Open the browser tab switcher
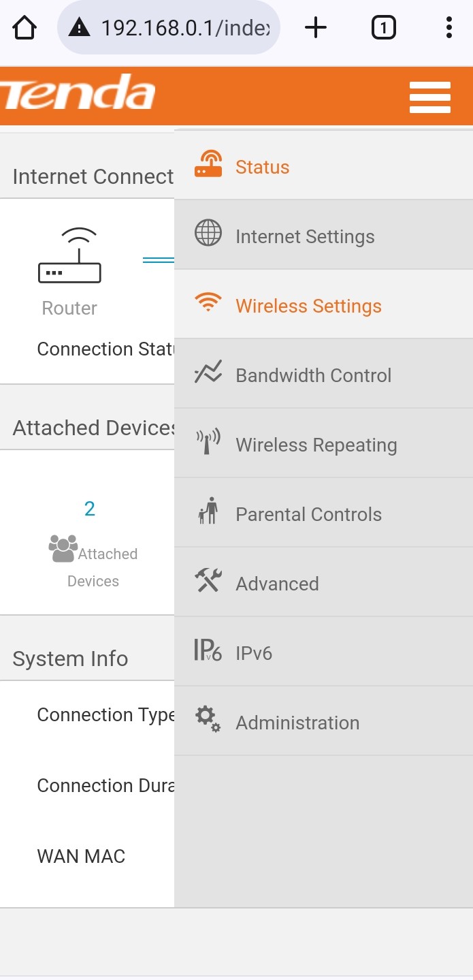Viewport: 473px width, 980px height. (384, 28)
